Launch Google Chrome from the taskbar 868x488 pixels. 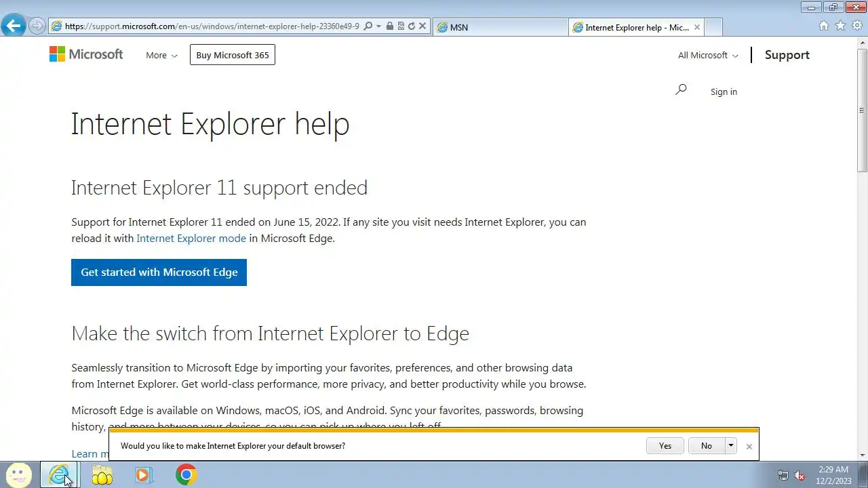(x=186, y=475)
